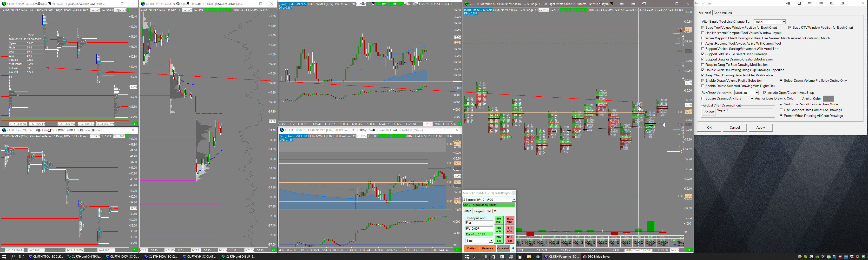Enable Support Vertical Scaling/Movement With Hand Tool
Image resolution: width=868 pixels, height=260 pixels.
tap(703, 49)
